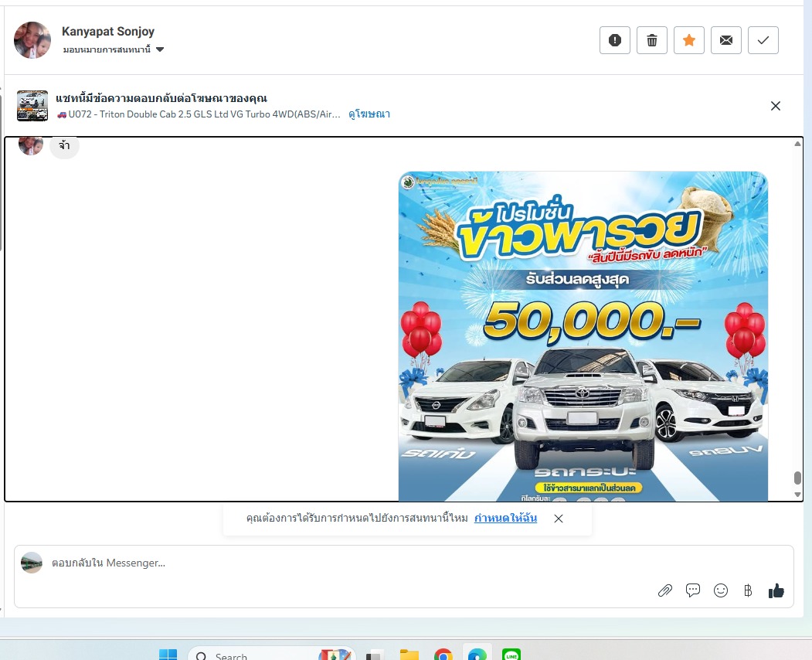The height and width of the screenshot is (660, 812).
Task: Click the chat scrollbar thumb
Action: click(x=797, y=478)
